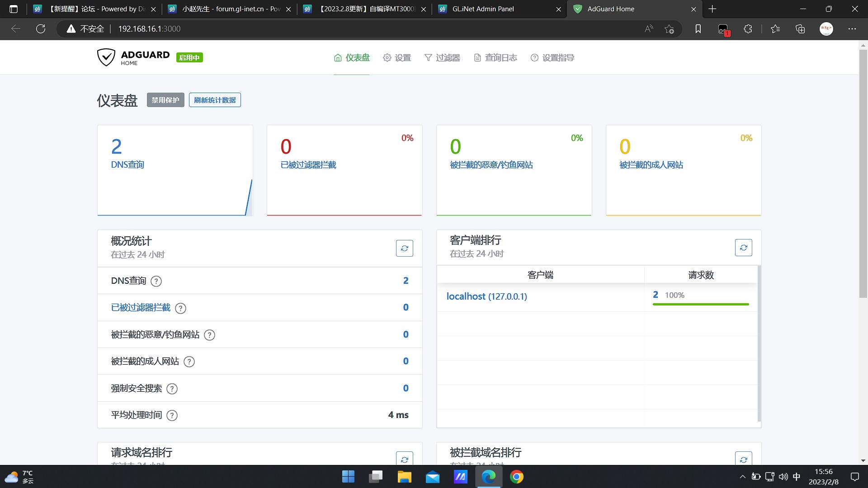Refresh the 概况统计 general statistics panel
The width and height of the screenshot is (868, 488).
pyautogui.click(x=404, y=248)
